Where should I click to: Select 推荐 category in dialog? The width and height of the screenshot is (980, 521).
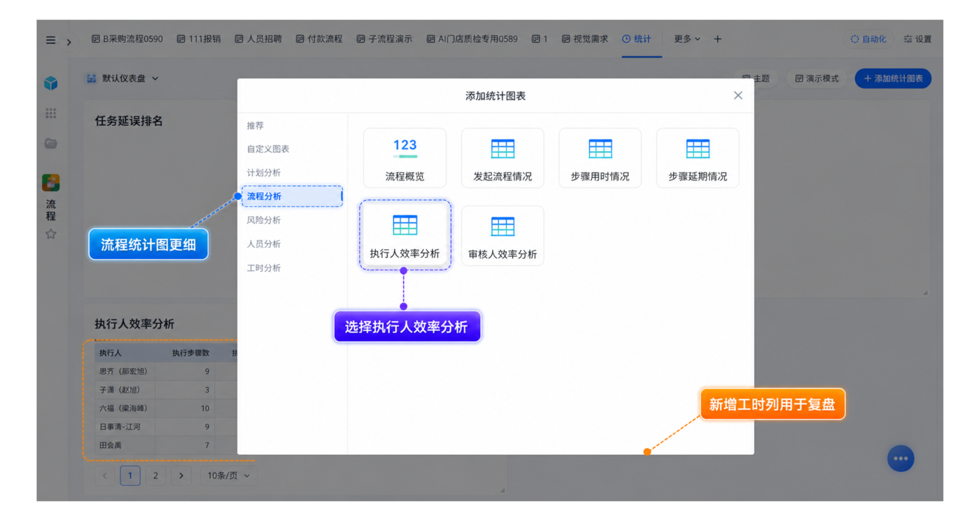pos(255,125)
